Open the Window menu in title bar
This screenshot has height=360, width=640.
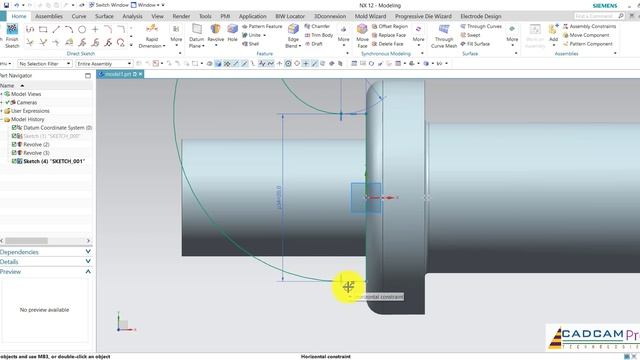[146, 5]
